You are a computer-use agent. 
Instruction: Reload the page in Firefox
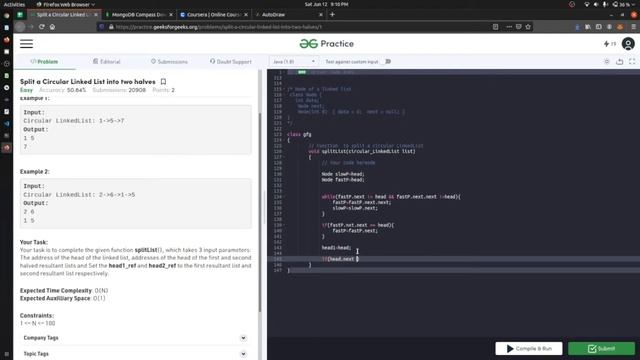[42, 27]
